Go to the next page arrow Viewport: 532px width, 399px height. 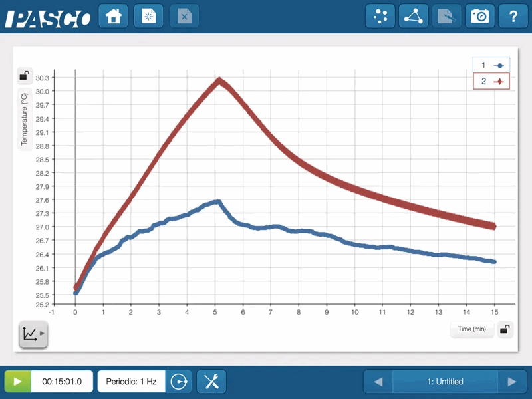(x=511, y=382)
